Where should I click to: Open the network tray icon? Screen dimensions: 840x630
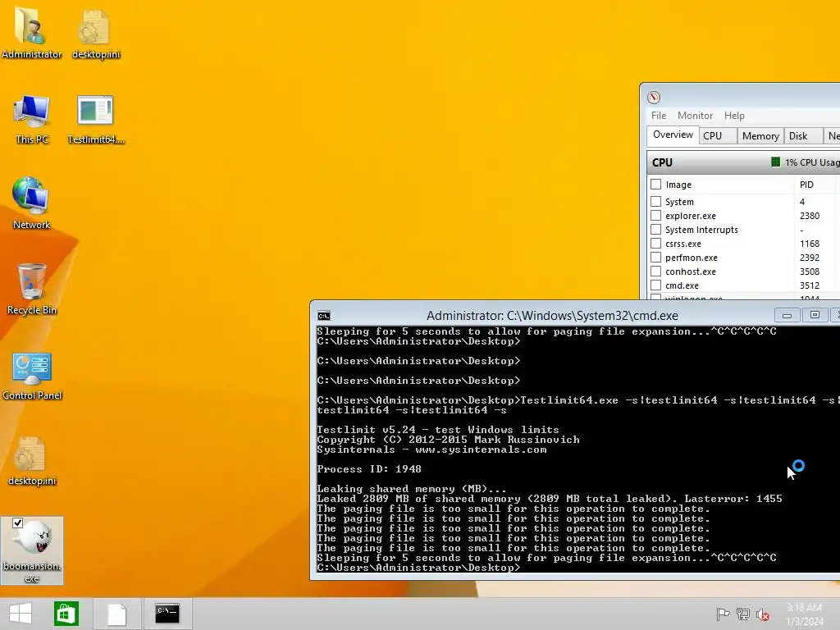(743, 614)
